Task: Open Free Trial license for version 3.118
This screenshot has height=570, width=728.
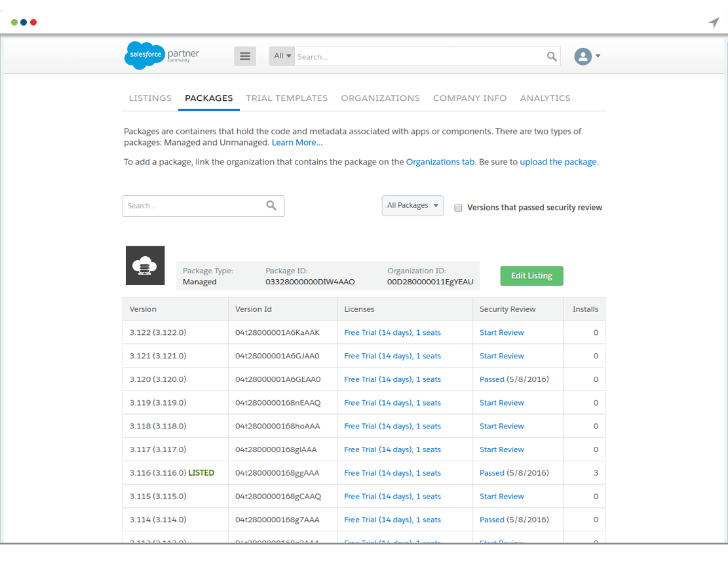Action: tap(393, 426)
